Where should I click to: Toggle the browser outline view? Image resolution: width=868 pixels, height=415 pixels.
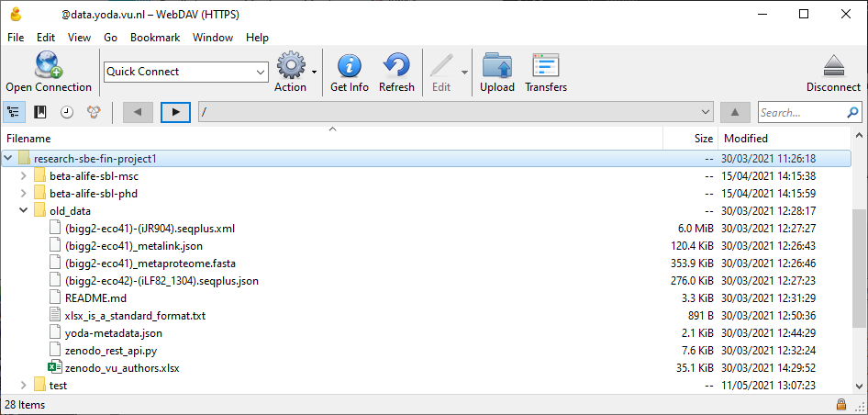14,112
